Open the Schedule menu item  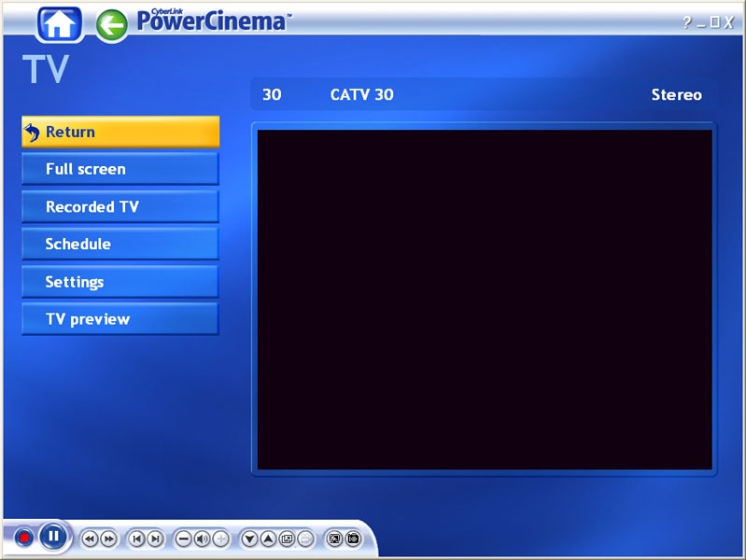point(120,245)
